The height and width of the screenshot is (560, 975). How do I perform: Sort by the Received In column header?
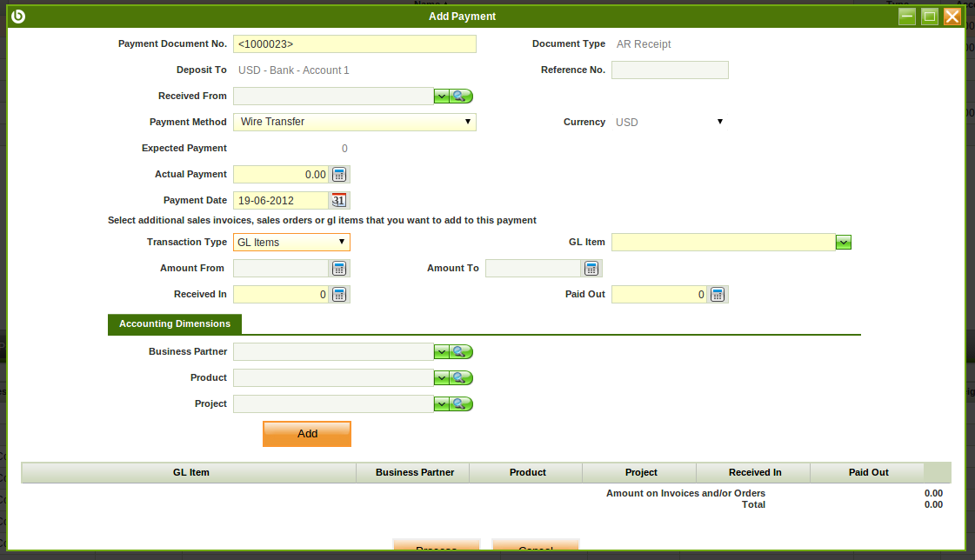pos(754,473)
